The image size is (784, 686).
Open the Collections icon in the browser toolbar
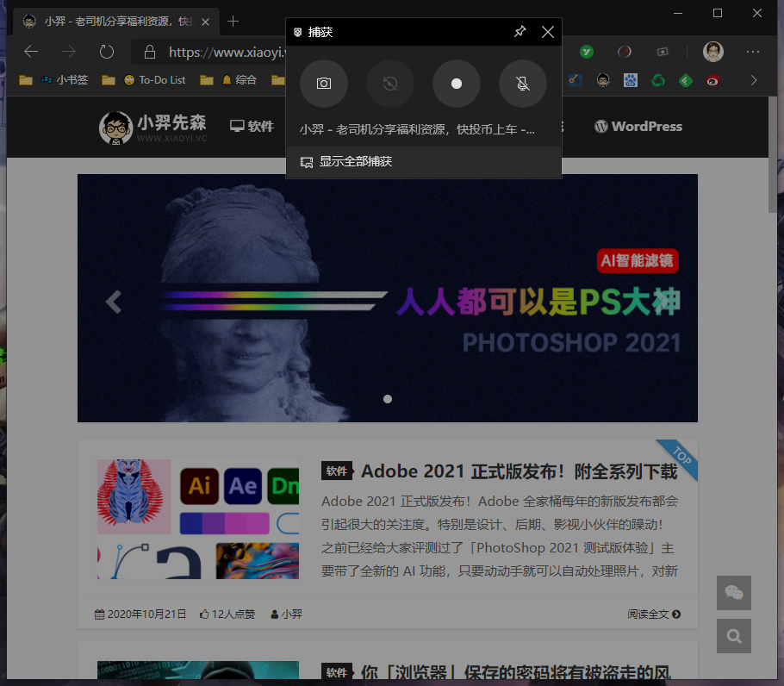pyautogui.click(x=662, y=52)
